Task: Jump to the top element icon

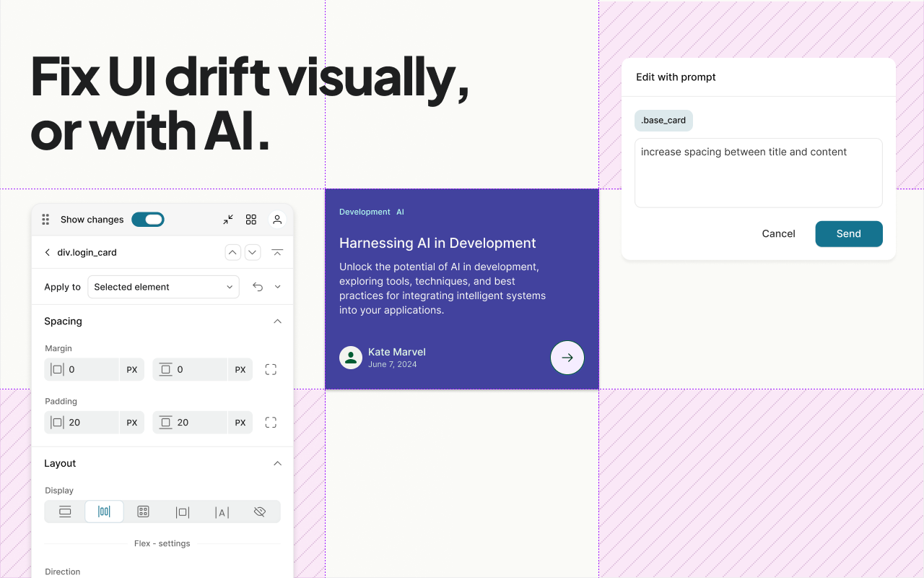Action: pyautogui.click(x=277, y=252)
